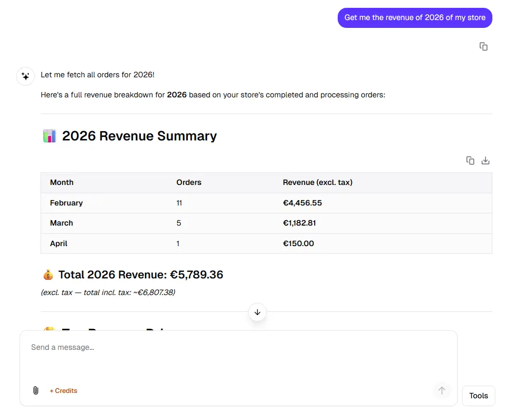Image resolution: width=532 pixels, height=412 pixels.
Task: Open the Tools menu button
Action: coord(478,396)
